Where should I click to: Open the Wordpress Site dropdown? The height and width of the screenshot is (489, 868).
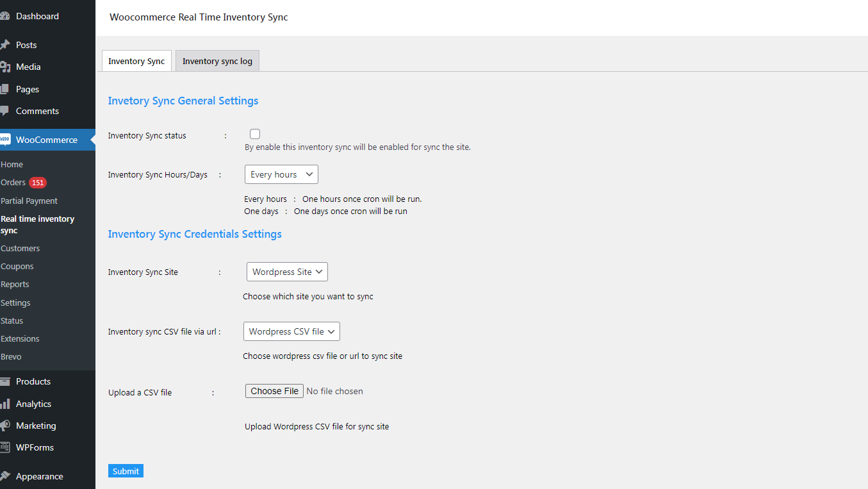(287, 272)
